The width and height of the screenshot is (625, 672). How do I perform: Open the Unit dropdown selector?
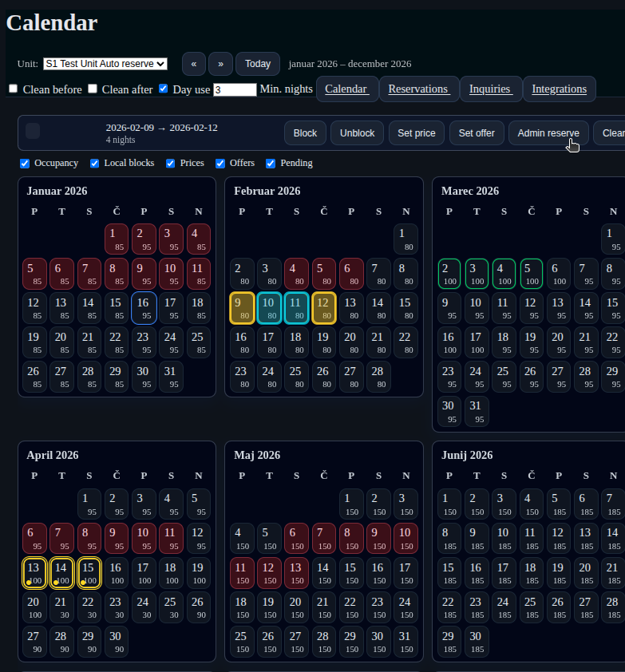105,64
